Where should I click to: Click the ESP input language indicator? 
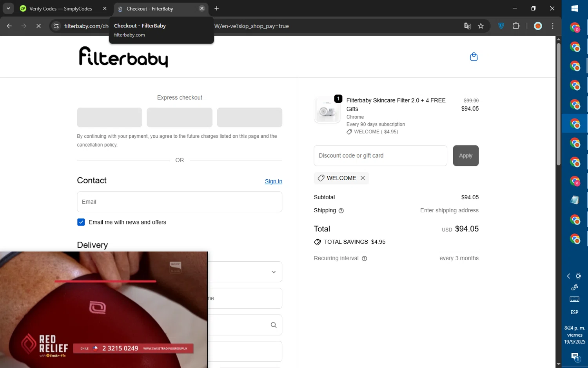(x=574, y=313)
